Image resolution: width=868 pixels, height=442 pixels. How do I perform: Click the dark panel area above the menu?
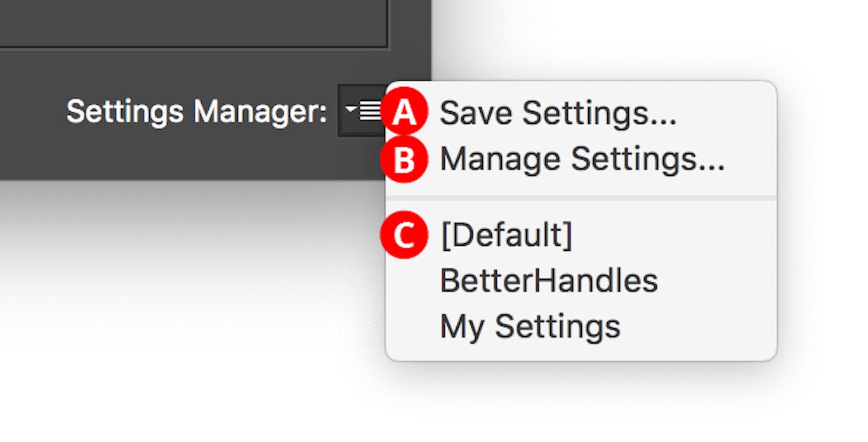[x=190, y=38]
